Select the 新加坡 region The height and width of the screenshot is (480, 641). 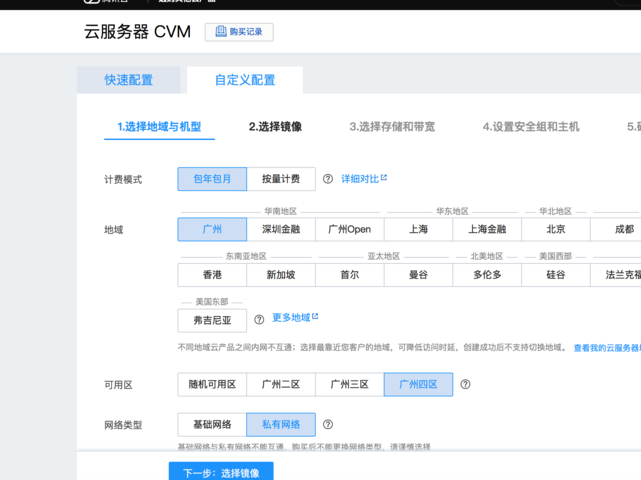pyautogui.click(x=281, y=275)
